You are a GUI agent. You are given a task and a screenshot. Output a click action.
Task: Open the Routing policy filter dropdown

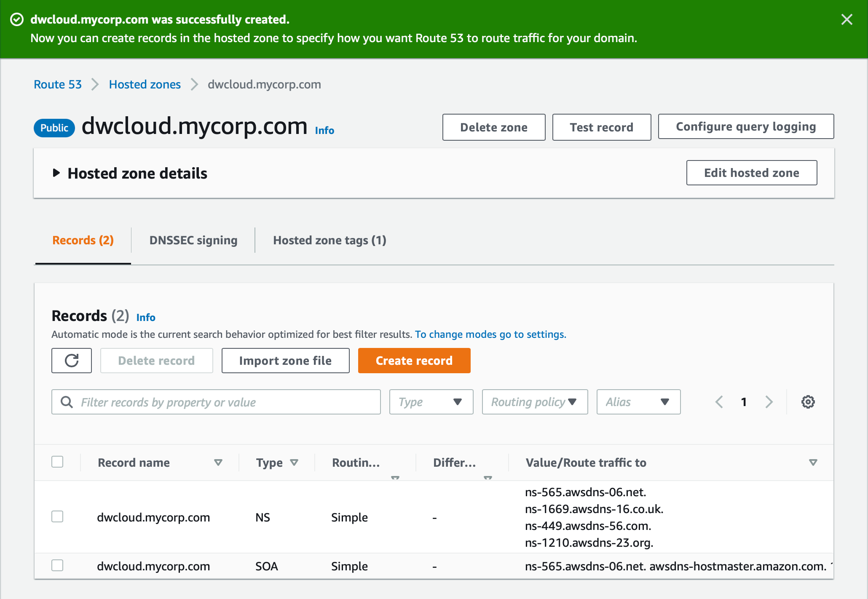pos(535,402)
